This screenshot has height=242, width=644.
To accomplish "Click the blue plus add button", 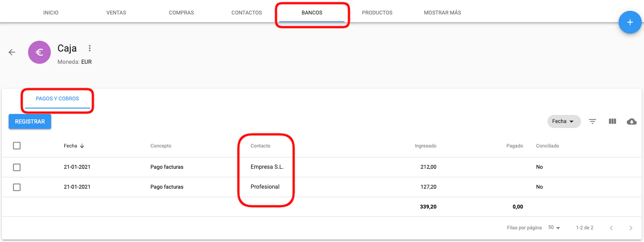I will click(629, 23).
